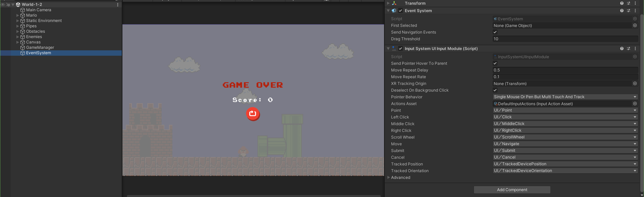Open object picker for EventSystem script
644x197 pixels.
(635, 19)
